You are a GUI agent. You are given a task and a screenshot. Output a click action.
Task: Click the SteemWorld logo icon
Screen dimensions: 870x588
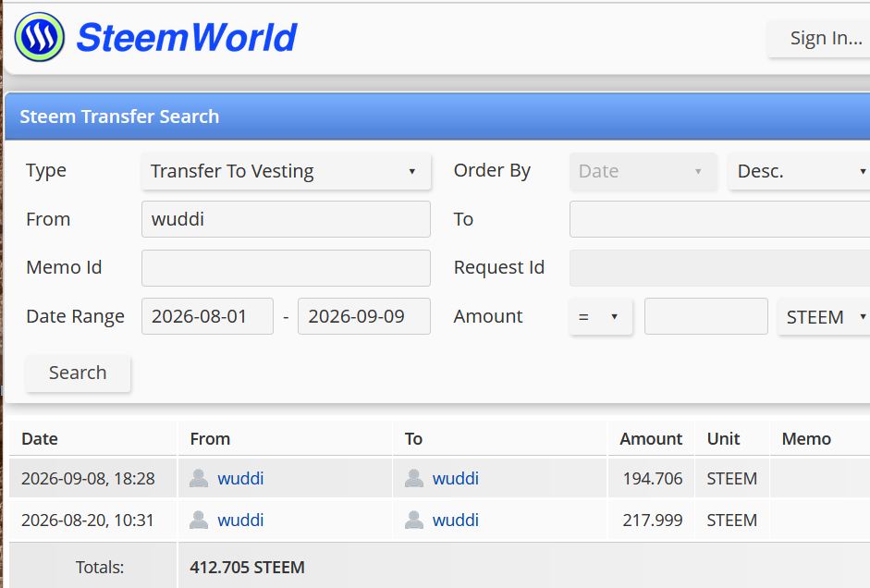(40, 37)
